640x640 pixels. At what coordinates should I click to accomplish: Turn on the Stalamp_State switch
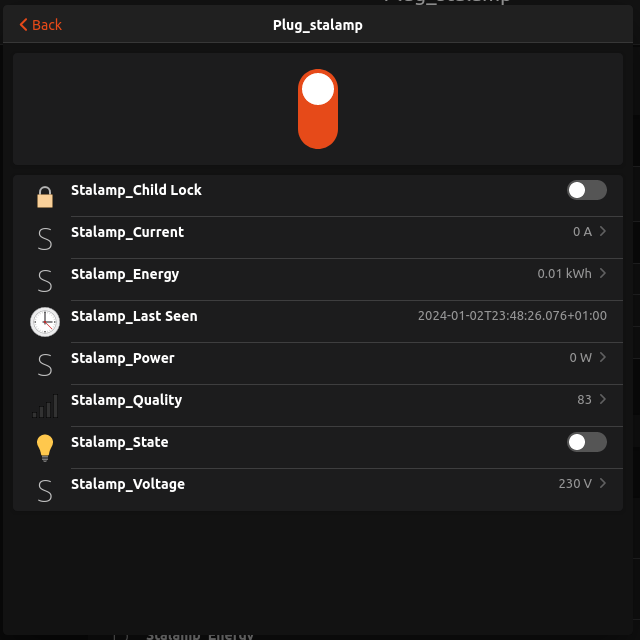coord(587,442)
